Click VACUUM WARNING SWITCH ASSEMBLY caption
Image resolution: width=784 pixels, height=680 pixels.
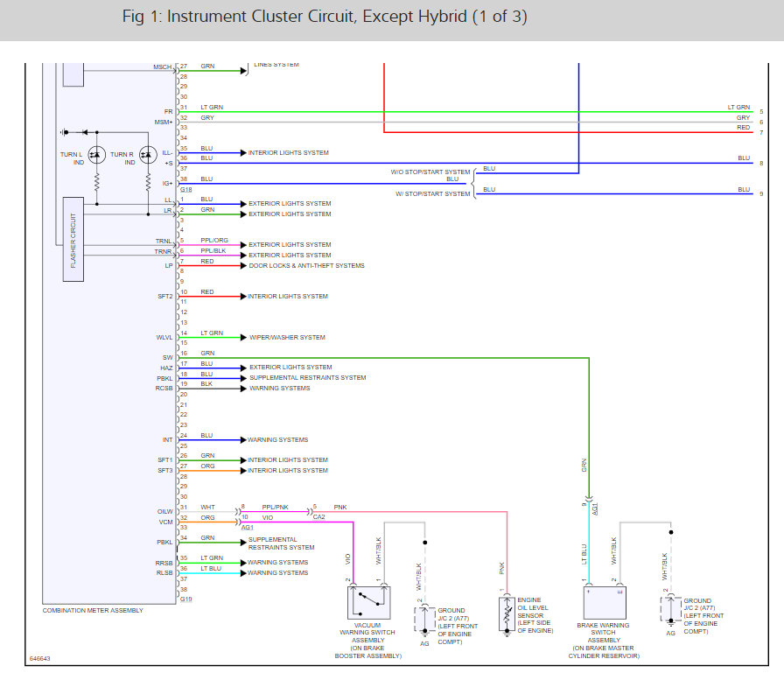click(368, 641)
